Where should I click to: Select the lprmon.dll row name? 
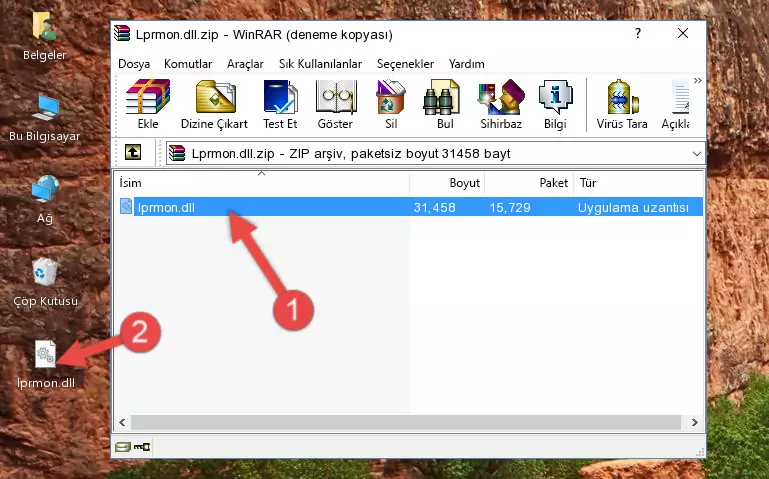pyautogui.click(x=166, y=207)
